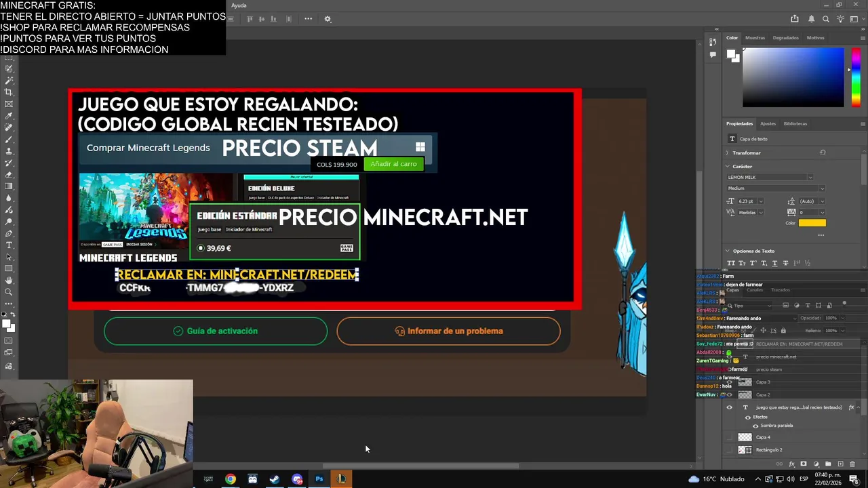Open the tracking value dropdown
The width and height of the screenshot is (868, 488).
point(821,212)
